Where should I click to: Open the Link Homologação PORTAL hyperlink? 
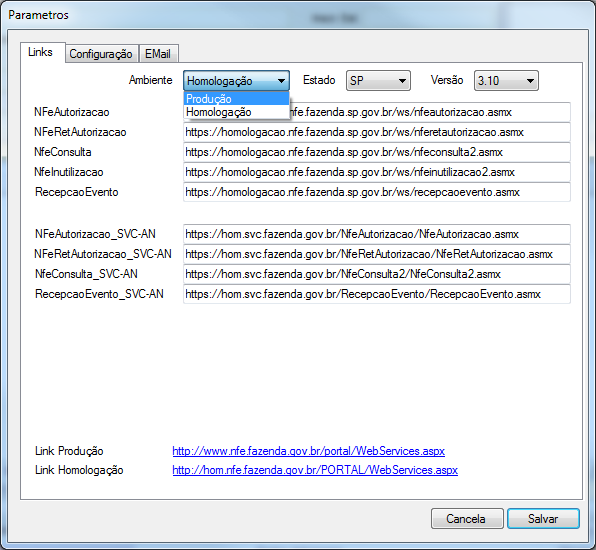coord(315,470)
